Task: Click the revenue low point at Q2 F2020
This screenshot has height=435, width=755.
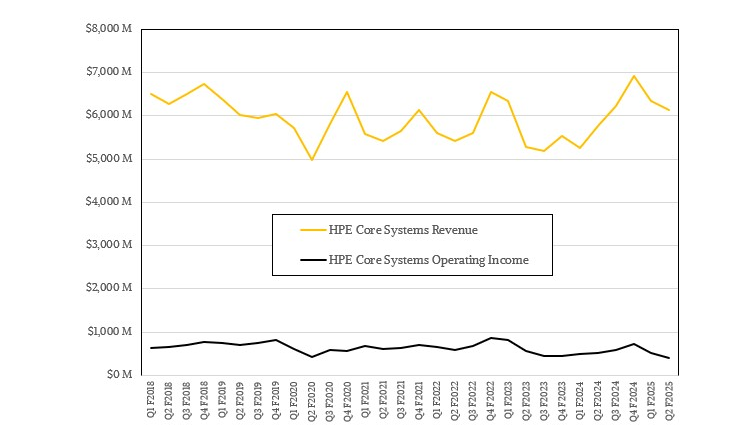Action: click(x=312, y=160)
